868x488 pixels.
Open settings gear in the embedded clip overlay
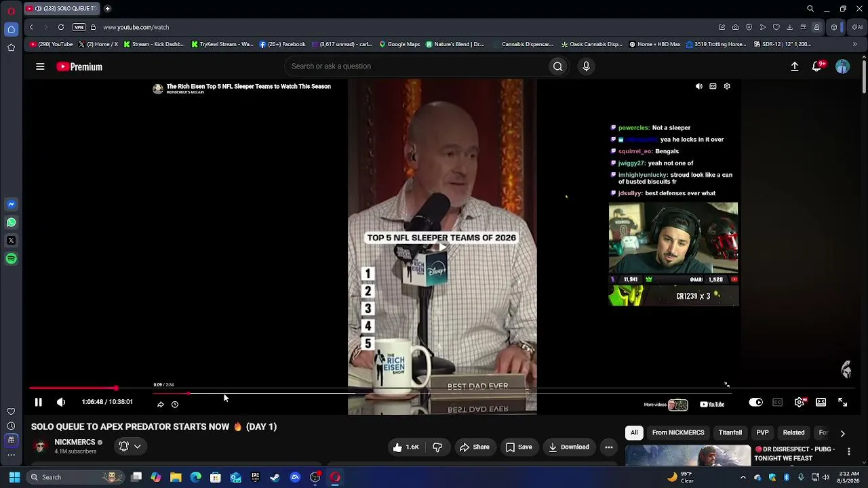[x=727, y=87]
